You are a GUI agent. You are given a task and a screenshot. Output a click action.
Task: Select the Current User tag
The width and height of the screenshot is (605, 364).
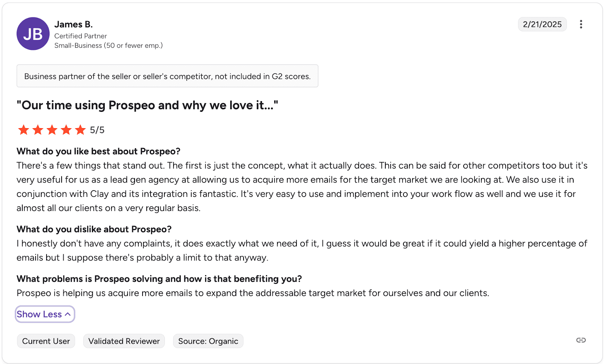tap(46, 341)
